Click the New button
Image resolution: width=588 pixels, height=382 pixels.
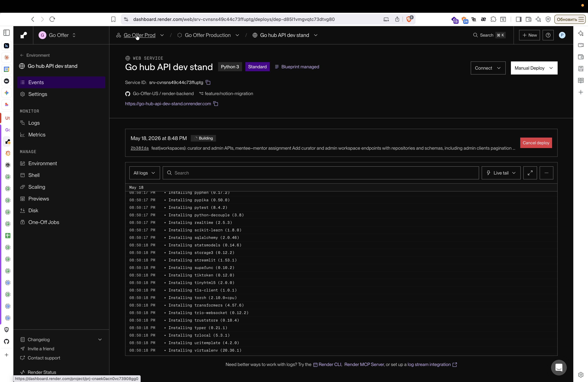pyautogui.click(x=530, y=35)
